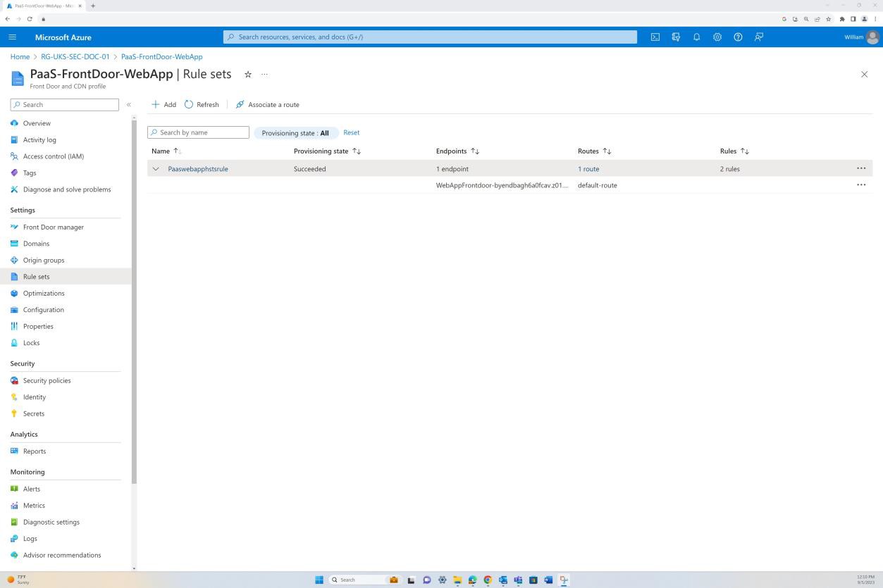Screen dimensions: 883x588
Task: Open the Azure feedback icon
Action: point(758,37)
